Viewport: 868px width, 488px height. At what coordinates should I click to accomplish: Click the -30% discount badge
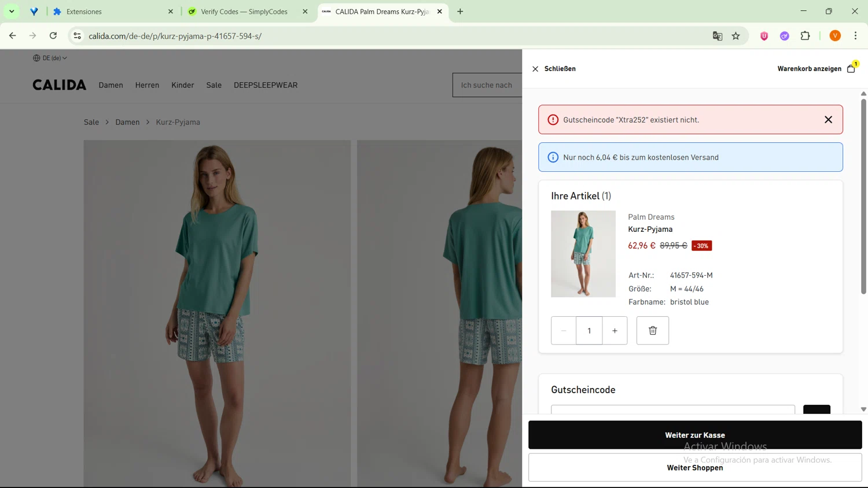click(x=702, y=246)
